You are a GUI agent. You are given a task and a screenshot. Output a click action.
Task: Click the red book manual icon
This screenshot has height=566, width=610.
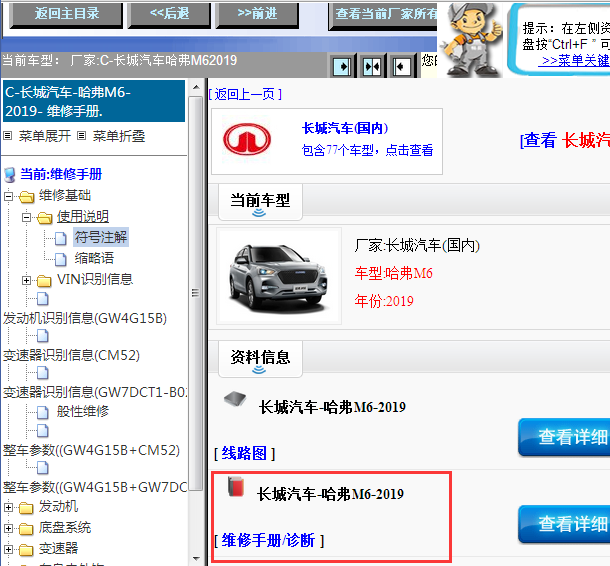pos(236,489)
